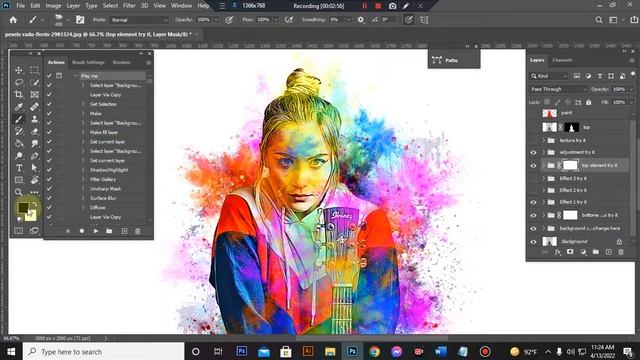Select the Zoom tool
The height and width of the screenshot is (360, 640).
(x=19, y=192)
